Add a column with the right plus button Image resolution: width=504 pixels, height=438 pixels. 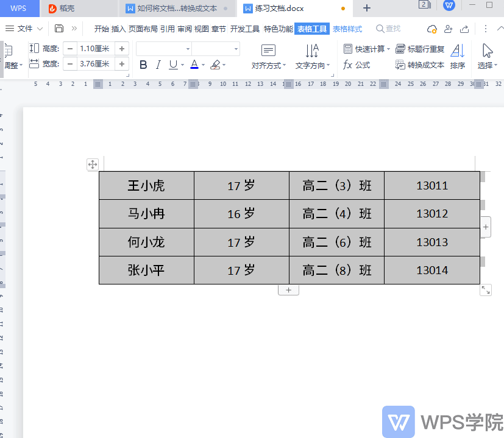click(x=486, y=227)
